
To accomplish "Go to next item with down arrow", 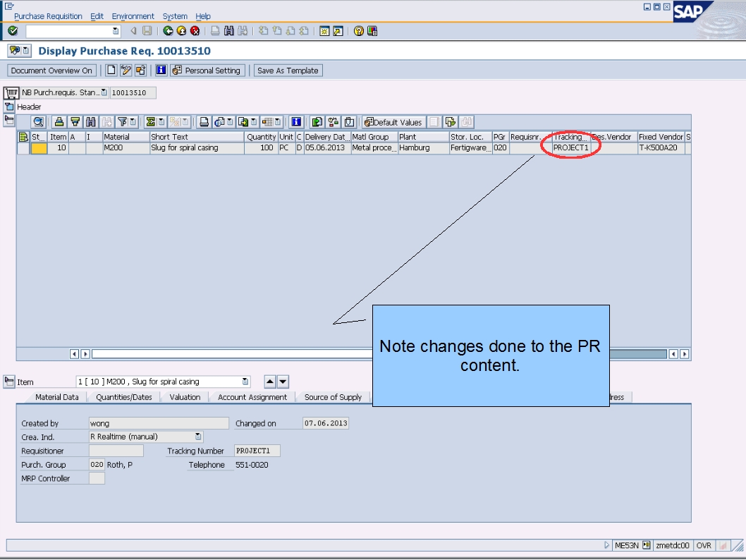I will (283, 382).
